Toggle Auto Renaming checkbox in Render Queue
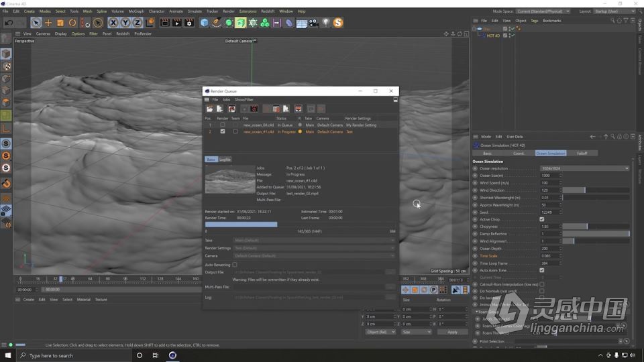Screen dimensions: 644x362 pyautogui.click(x=235, y=265)
